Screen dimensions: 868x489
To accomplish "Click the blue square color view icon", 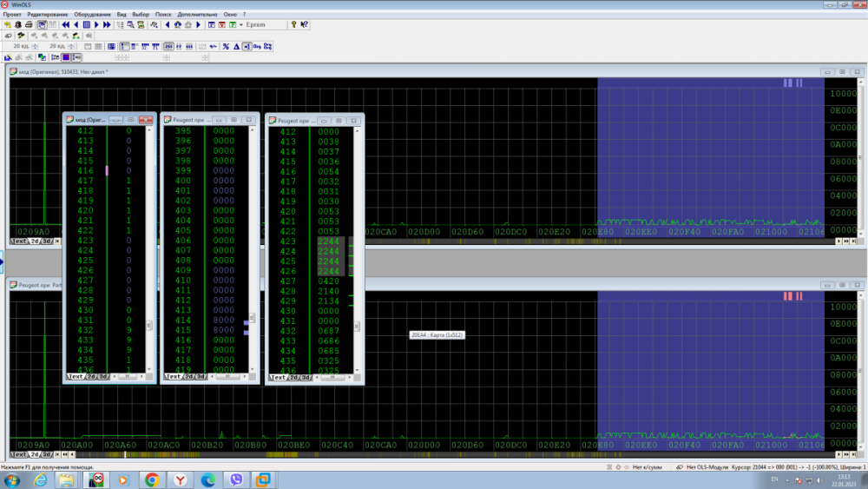I will pos(66,57).
